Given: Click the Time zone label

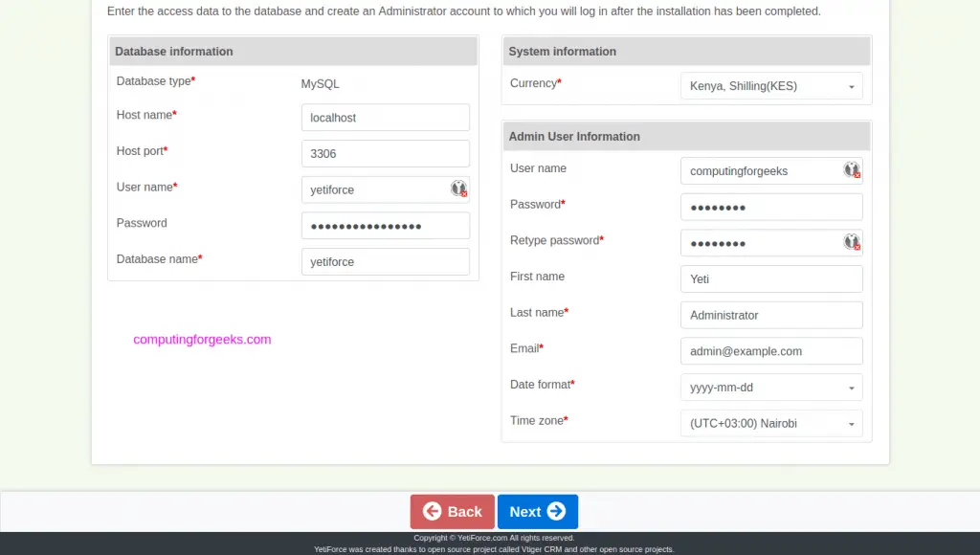Looking at the screenshot, I should [x=539, y=421].
